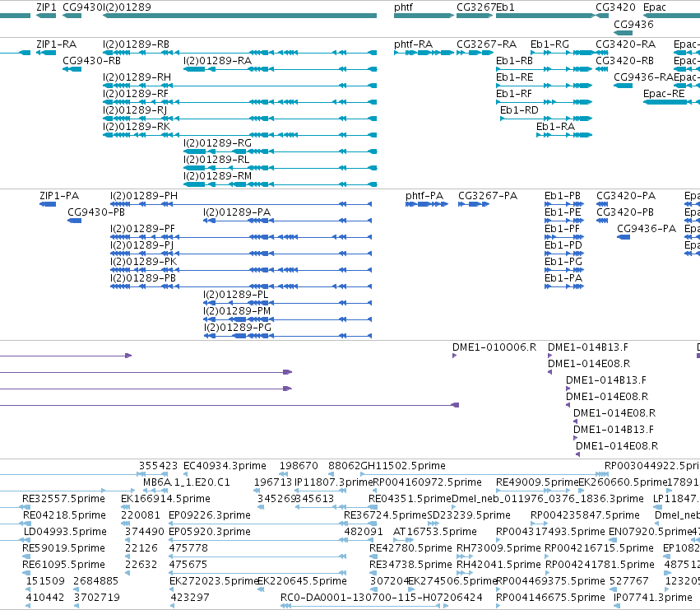Open protein CG9436-PA
The image size is (700, 610).
tap(647, 229)
